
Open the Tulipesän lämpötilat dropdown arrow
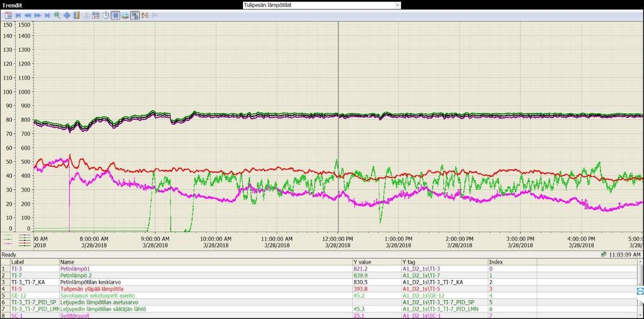pyautogui.click(x=397, y=5)
